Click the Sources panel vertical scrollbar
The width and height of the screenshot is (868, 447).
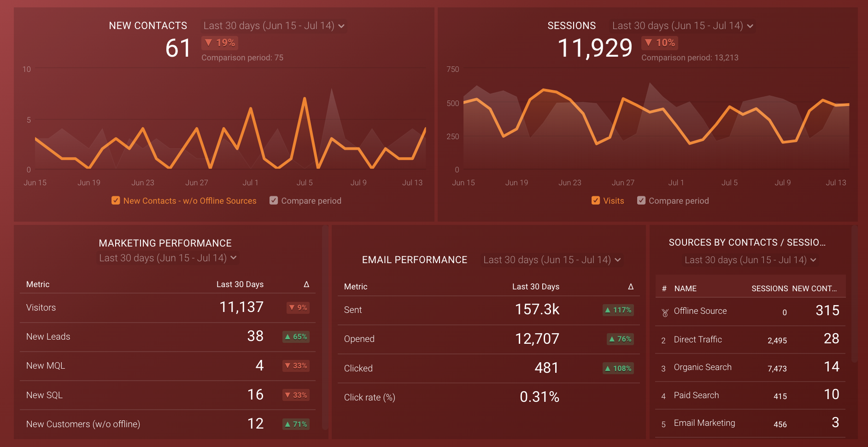click(855, 294)
